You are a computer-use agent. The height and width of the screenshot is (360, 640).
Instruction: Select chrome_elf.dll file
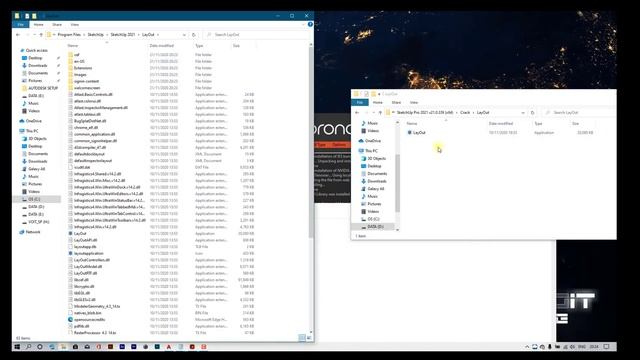coord(86,127)
